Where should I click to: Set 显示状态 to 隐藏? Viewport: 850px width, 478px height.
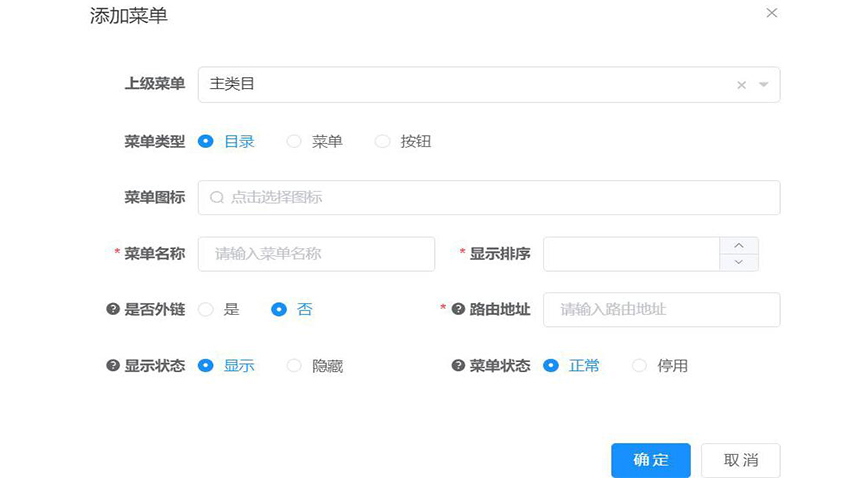[294, 366]
